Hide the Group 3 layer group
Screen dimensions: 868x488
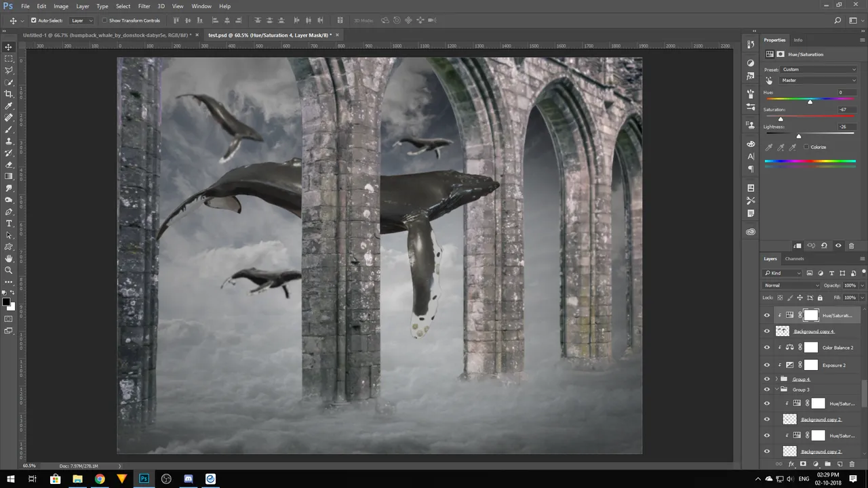point(767,390)
